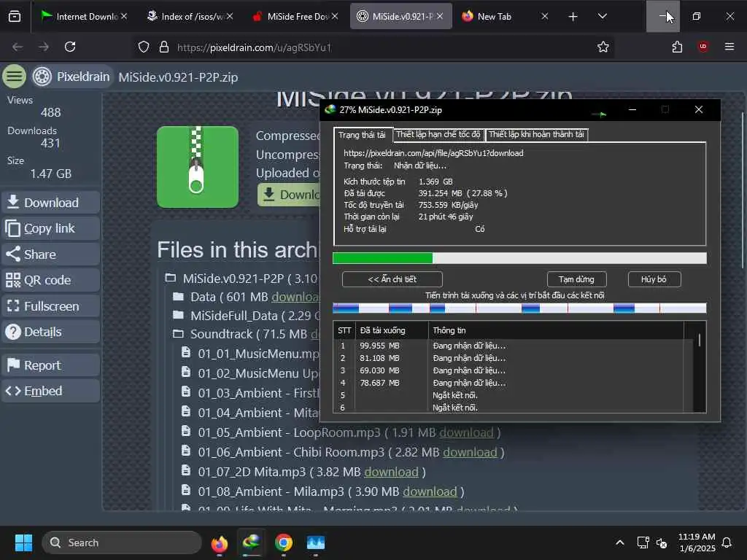Select Thiết lập khi hoàn thành tải tab
The height and width of the screenshot is (560, 747).
[536, 134]
